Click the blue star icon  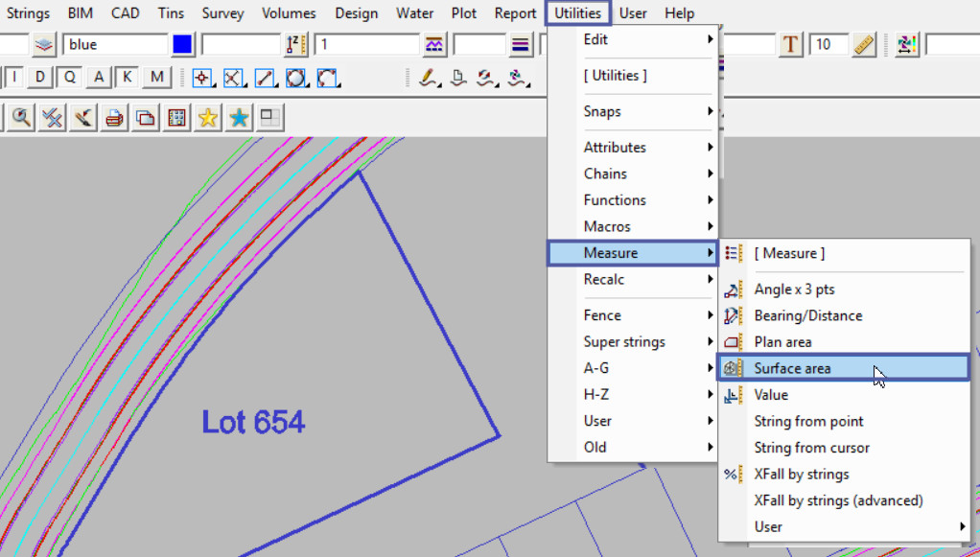(239, 118)
